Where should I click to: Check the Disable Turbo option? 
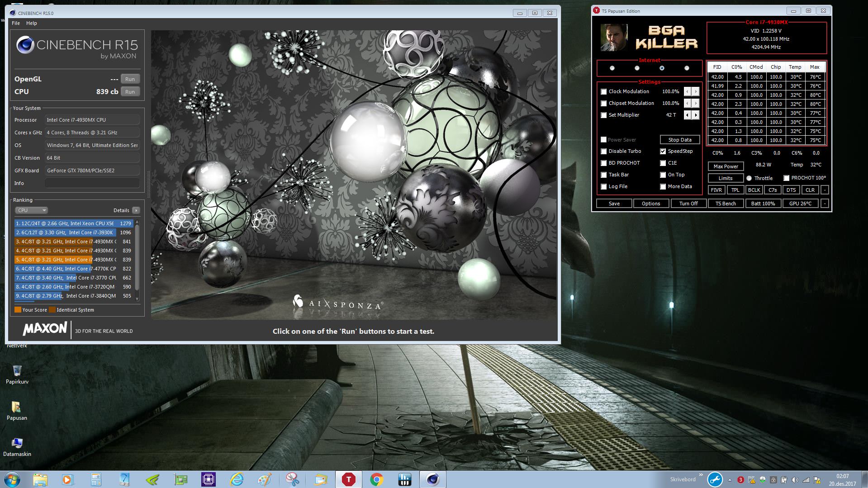click(604, 152)
